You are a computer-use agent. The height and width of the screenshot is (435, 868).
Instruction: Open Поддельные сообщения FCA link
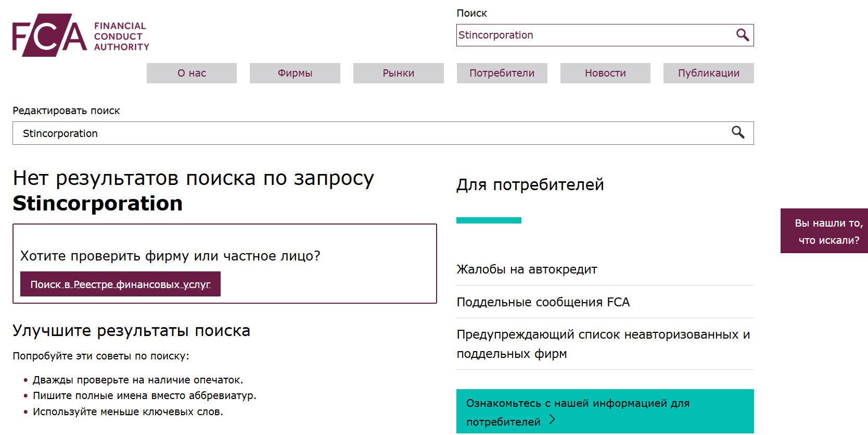click(543, 302)
